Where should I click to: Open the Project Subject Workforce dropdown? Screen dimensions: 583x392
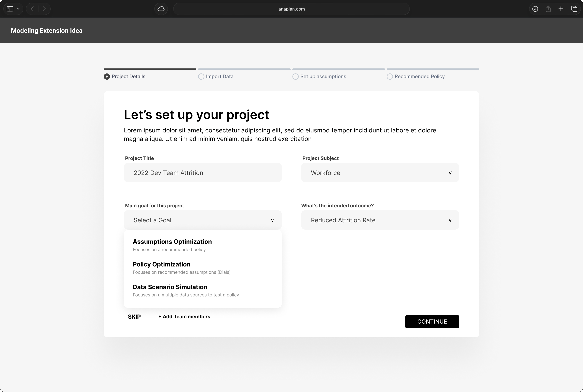click(x=380, y=173)
